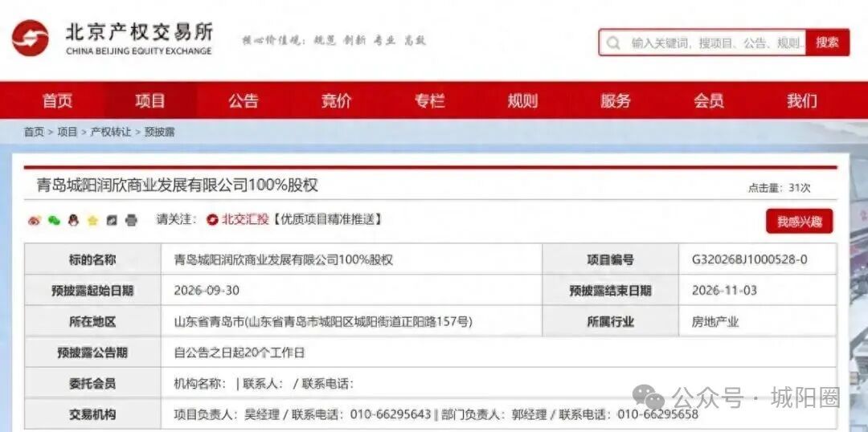Screen dimensions: 868x432
Task: Click the yellow star favorite icon
Action: pyautogui.click(x=92, y=220)
